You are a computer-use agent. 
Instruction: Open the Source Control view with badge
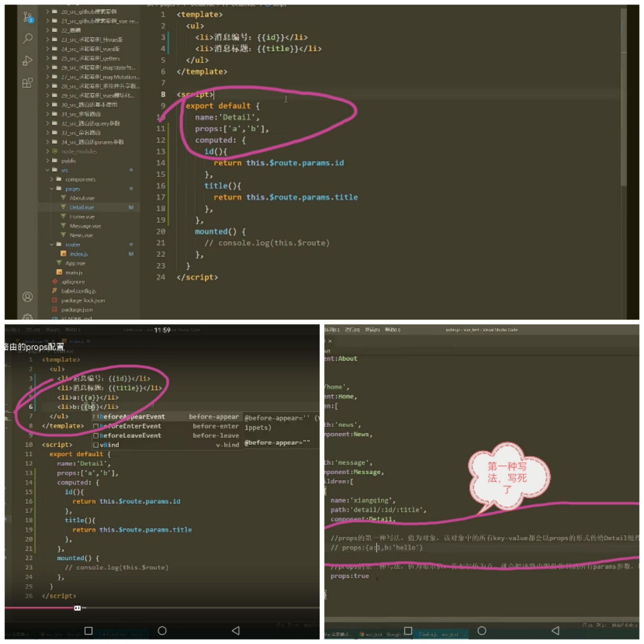pyautogui.click(x=27, y=16)
